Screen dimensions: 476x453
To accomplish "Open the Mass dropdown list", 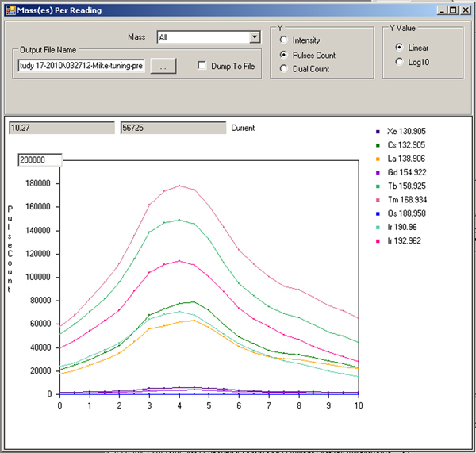I will tap(255, 37).
